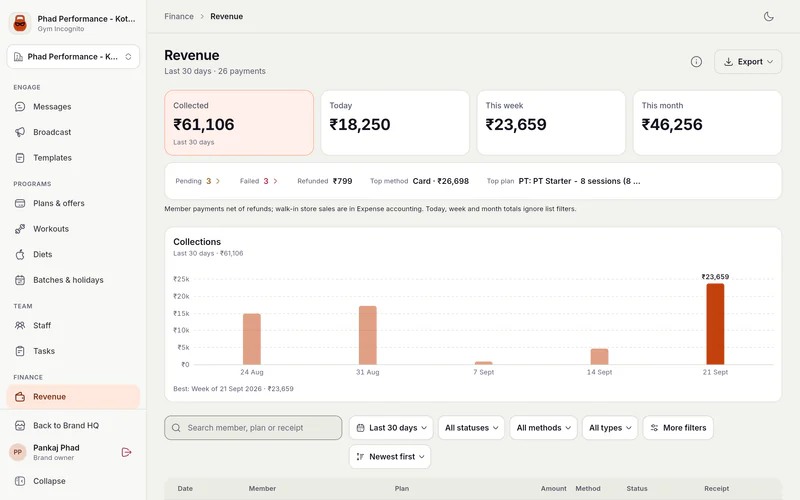The height and width of the screenshot is (500, 800).
Task: Select the Today ₹18,250 card
Action: 395,123
